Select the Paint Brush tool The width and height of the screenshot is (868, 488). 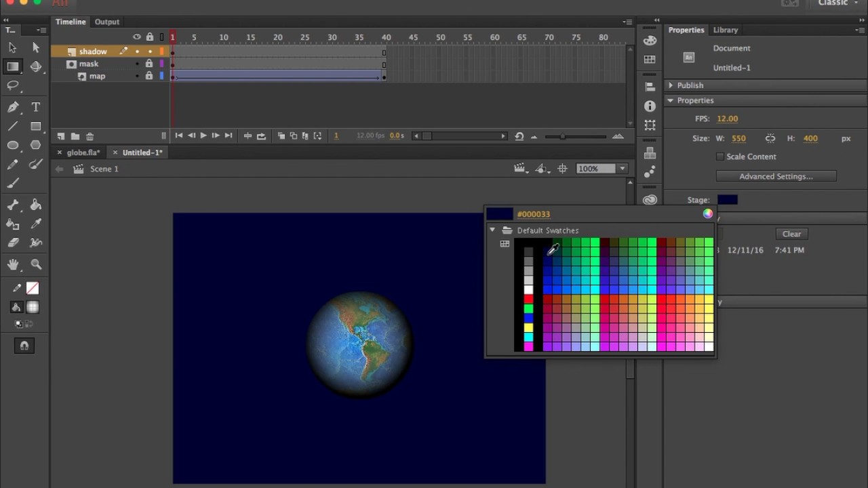click(36, 164)
